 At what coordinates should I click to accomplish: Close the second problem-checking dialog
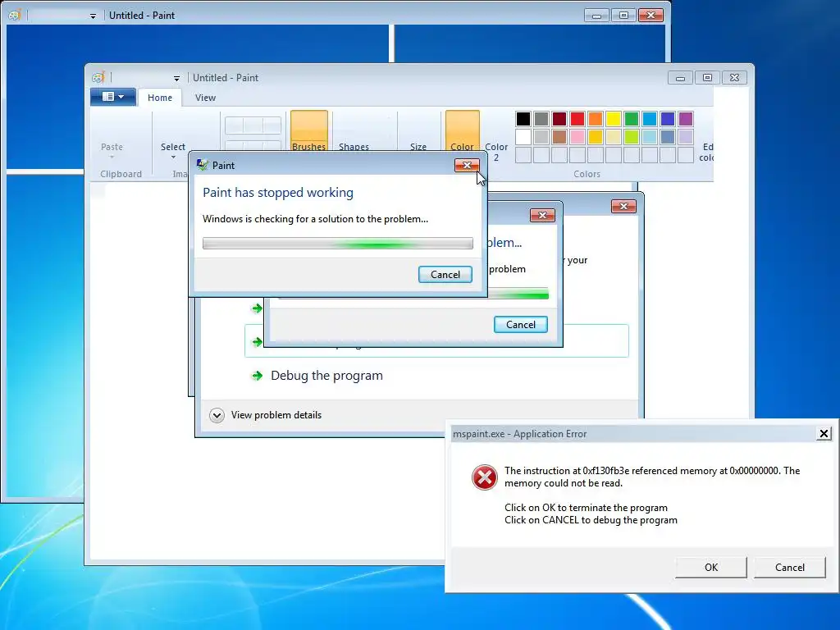tap(542, 215)
